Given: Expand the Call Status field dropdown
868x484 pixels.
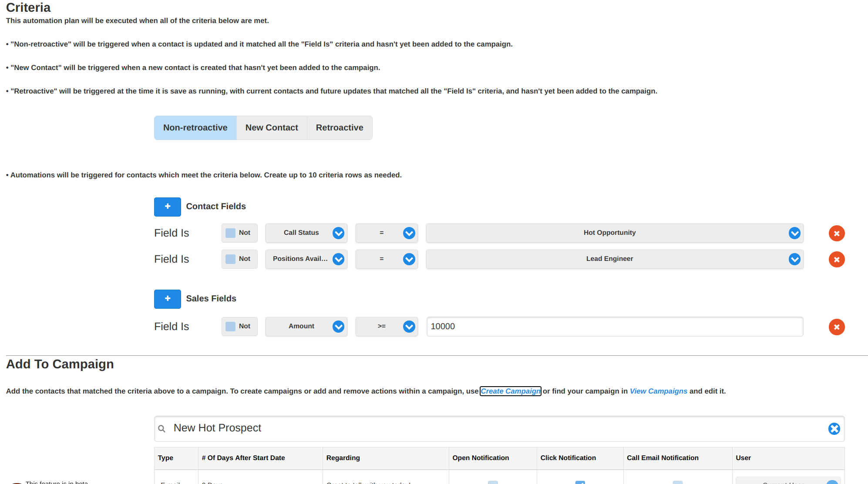Looking at the screenshot, I should point(338,233).
